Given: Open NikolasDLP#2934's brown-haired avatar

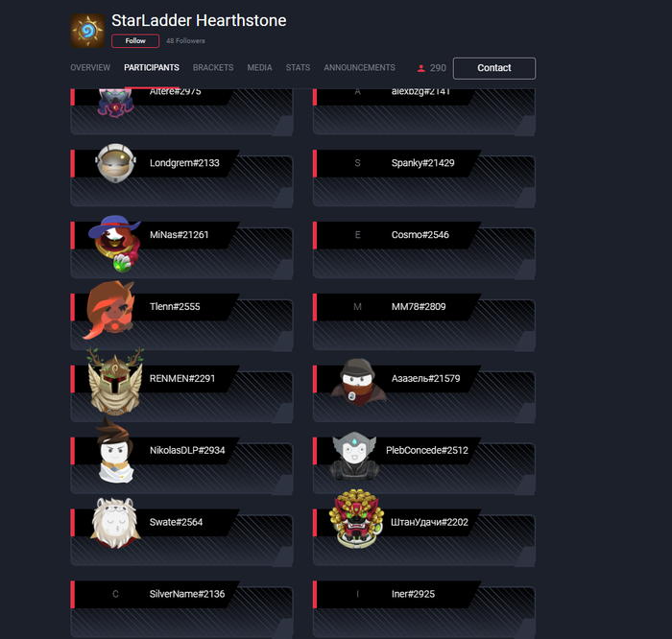Looking at the screenshot, I should [114, 450].
